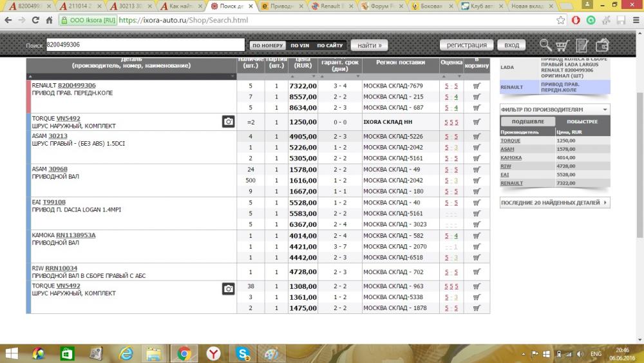The image size is (644, 363).
Task: Switch to Клуб авт browser tab
Action: click(x=481, y=6)
